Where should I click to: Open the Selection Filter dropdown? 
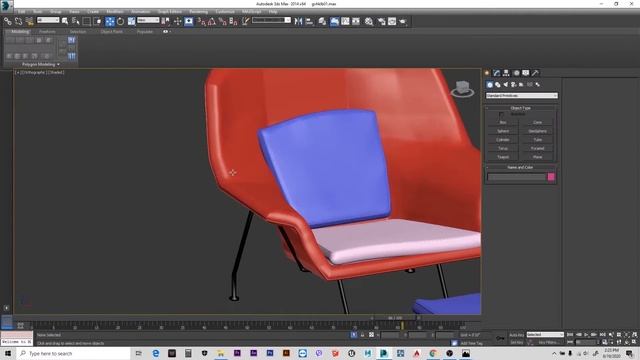(48, 20)
